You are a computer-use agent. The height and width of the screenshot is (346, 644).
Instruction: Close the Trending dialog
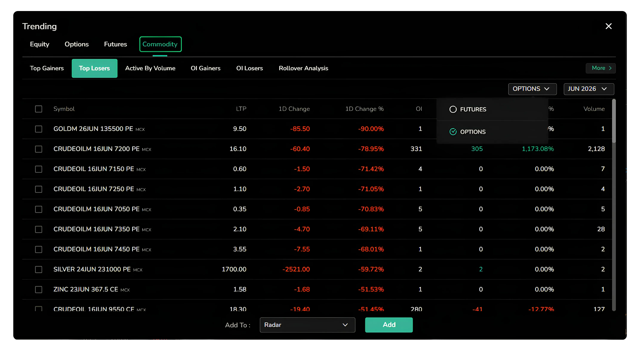(x=608, y=26)
